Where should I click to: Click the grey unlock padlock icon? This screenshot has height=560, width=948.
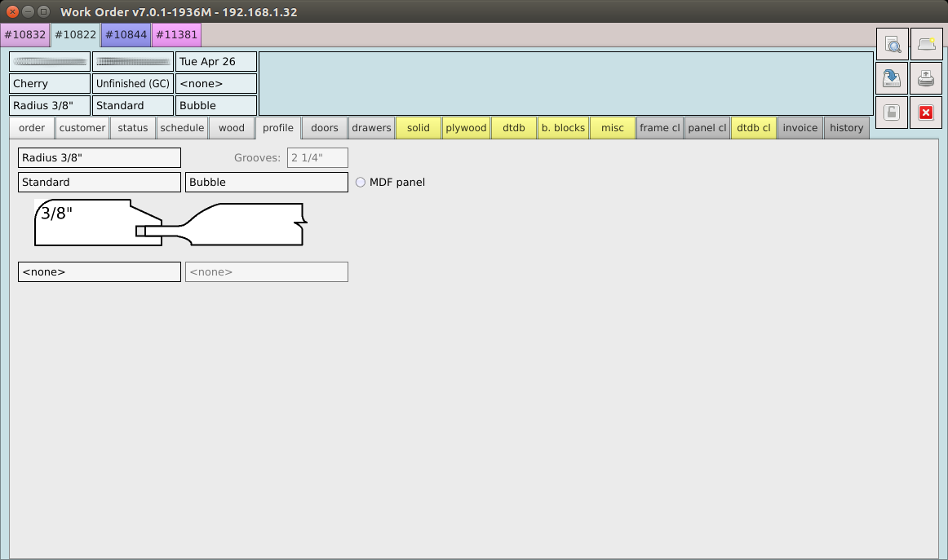point(892,113)
